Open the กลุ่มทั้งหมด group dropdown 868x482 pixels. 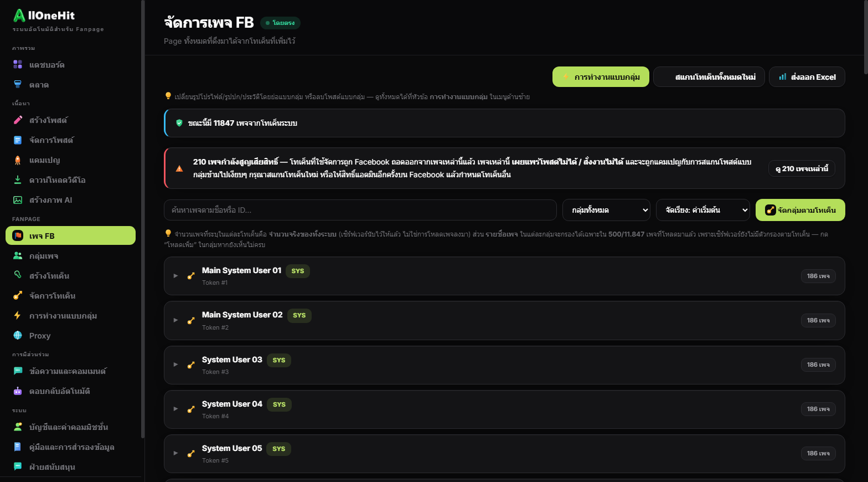[606, 210]
